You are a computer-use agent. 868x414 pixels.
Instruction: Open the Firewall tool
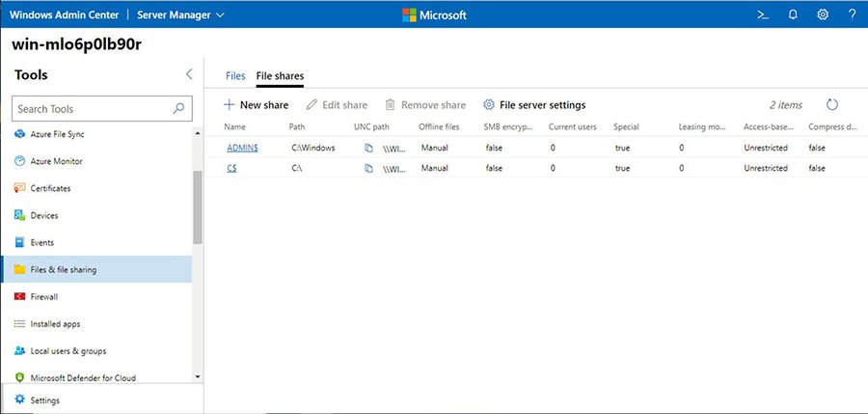click(44, 296)
